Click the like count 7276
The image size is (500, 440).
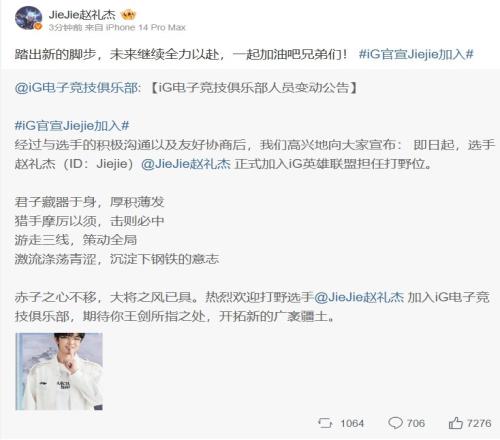coord(479,423)
